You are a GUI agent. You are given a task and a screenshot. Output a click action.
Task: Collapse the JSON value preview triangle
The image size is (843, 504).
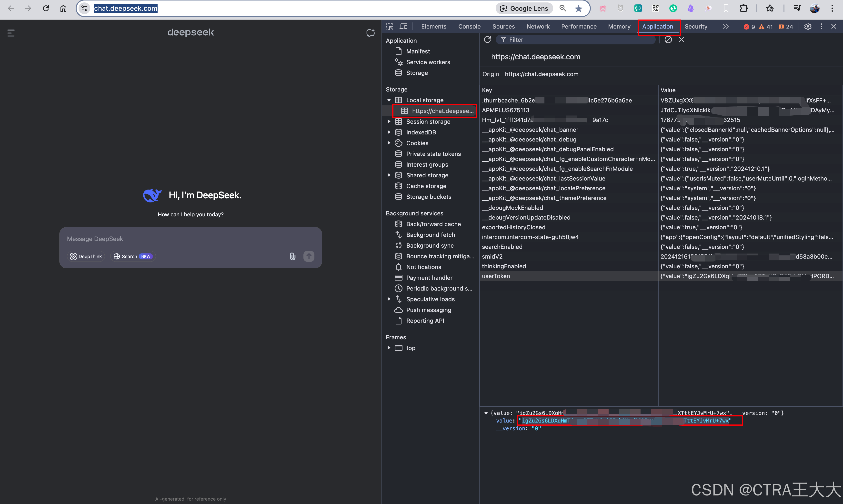486,413
